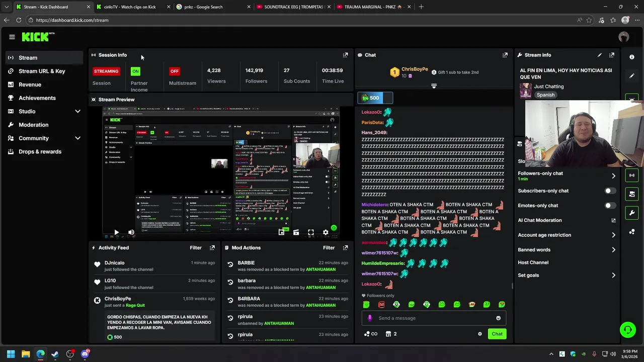
Task: Toggle Subscribers-only chat switch
Action: (609, 191)
